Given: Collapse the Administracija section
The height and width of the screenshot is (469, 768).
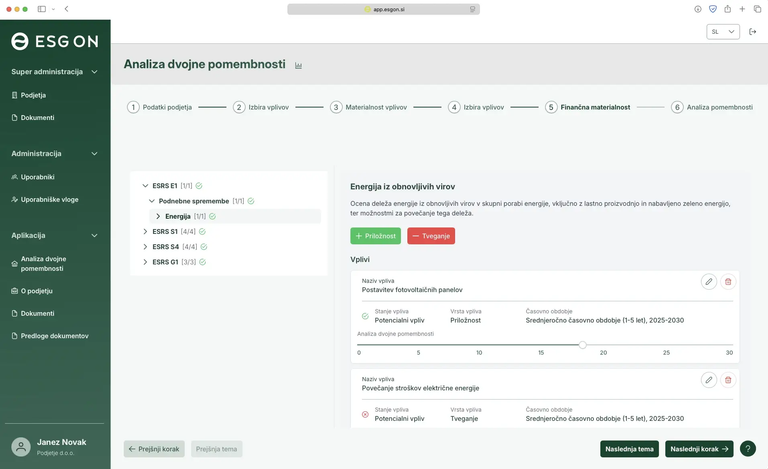Looking at the screenshot, I should coord(95,154).
